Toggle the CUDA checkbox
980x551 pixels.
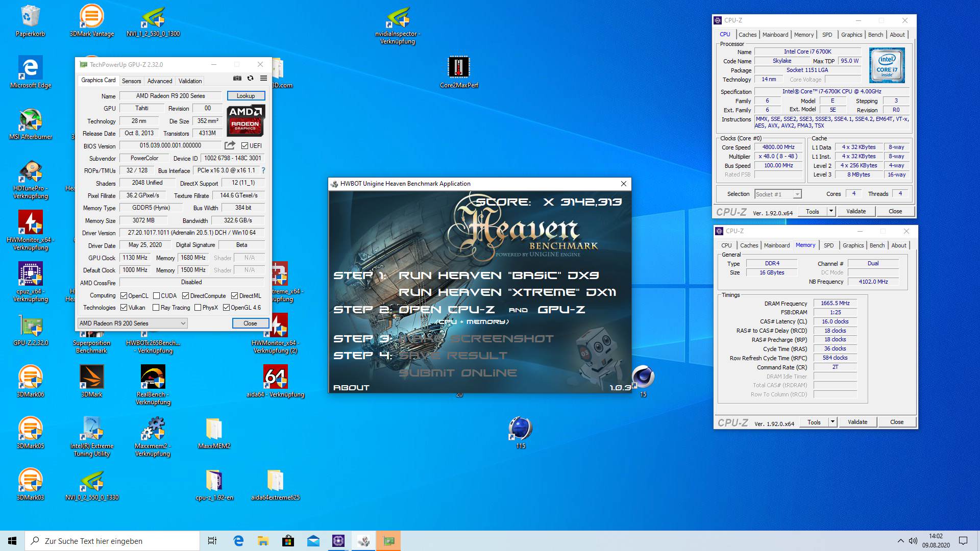click(156, 296)
